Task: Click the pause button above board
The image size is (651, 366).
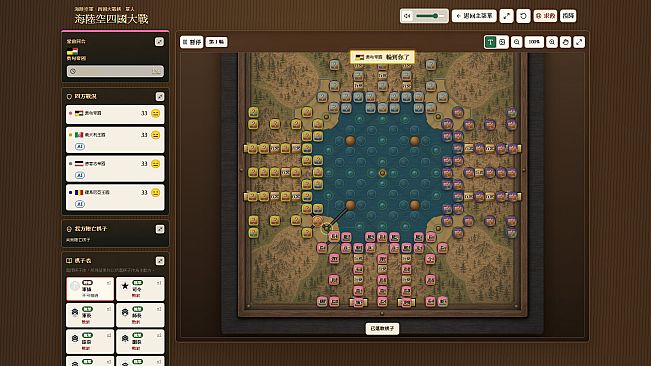Action: pos(192,42)
